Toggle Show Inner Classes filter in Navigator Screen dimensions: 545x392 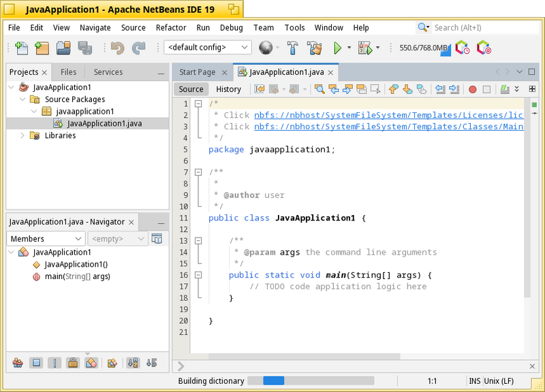tap(91, 363)
